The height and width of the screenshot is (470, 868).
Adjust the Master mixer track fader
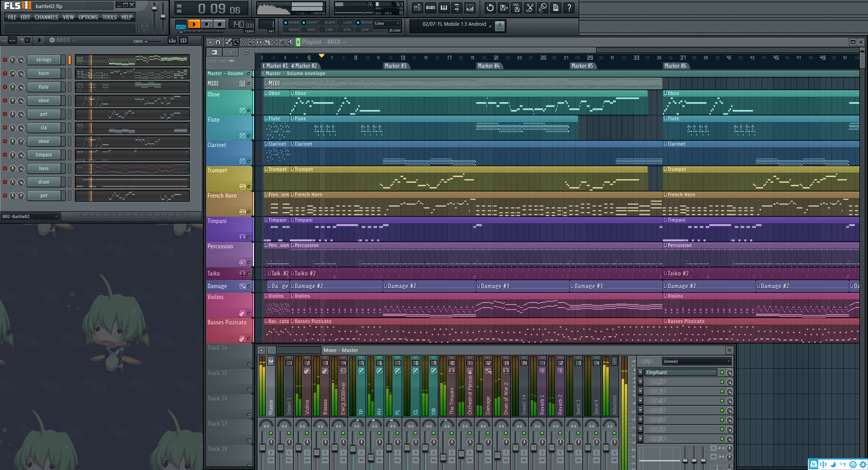262,447
